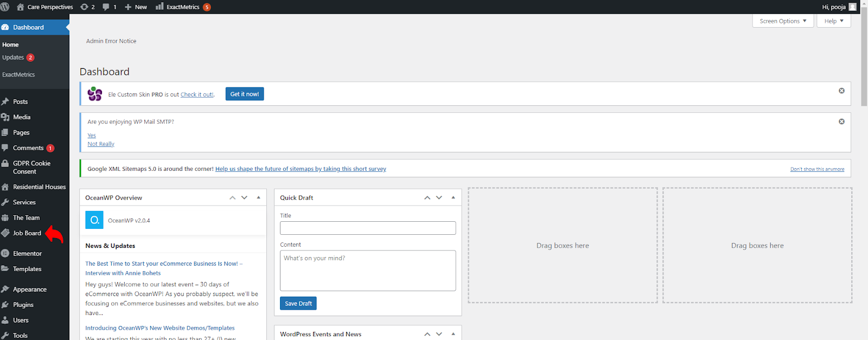Click the GDPR Cookie Consent lock icon
Viewport: 868px width, 340px height.
point(5,163)
